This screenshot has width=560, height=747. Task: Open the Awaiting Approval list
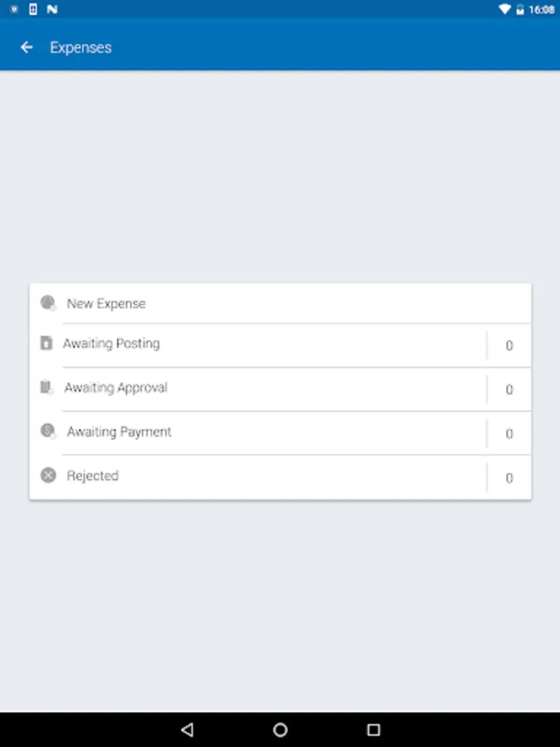click(115, 388)
